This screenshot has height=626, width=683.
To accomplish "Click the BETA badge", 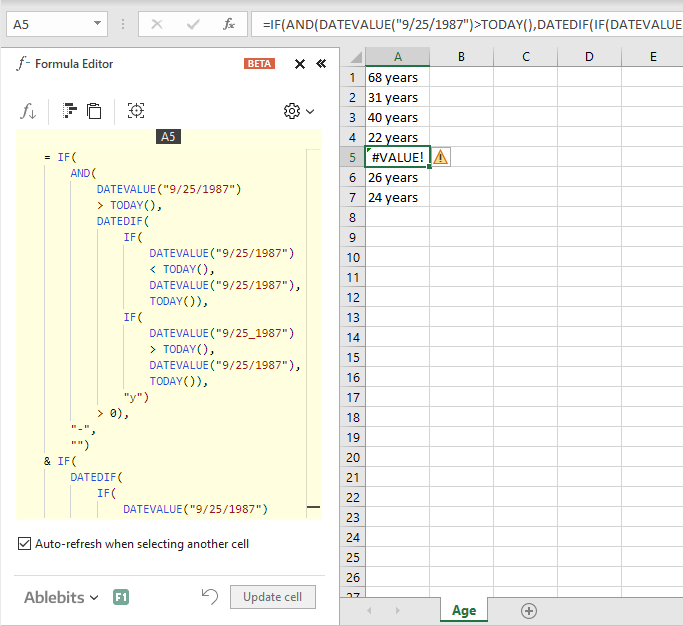I will coord(259,64).
